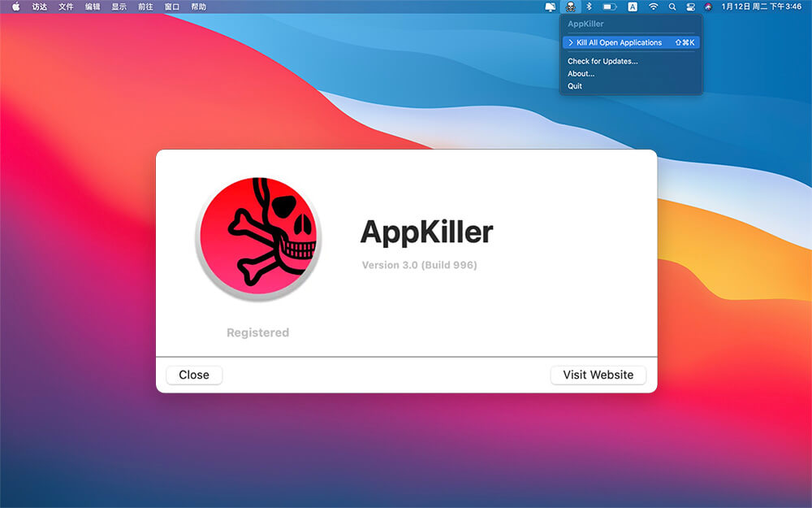Click the AppKiller header in dropdown menu
Viewport: 812px width, 508px height.
tap(585, 24)
